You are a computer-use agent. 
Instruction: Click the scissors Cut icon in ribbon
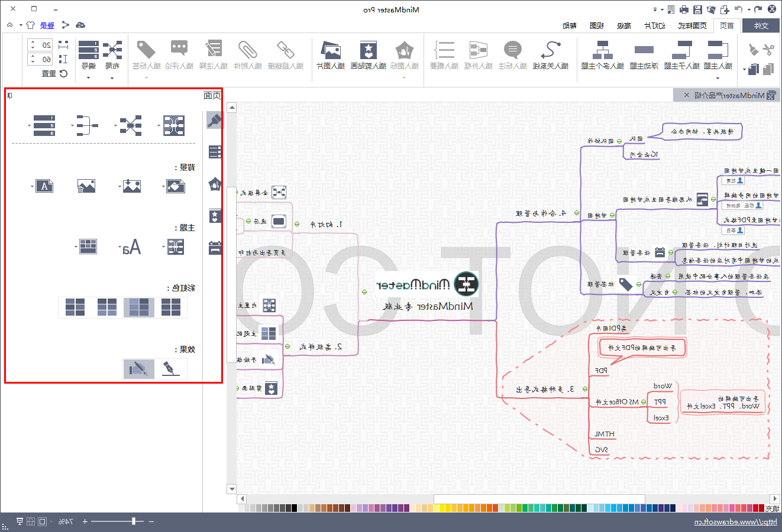point(768,50)
